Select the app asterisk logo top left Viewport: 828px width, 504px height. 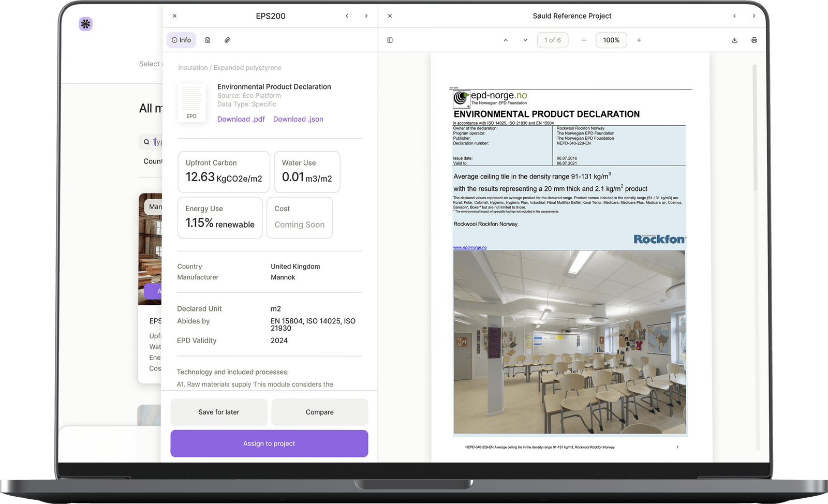tap(85, 24)
